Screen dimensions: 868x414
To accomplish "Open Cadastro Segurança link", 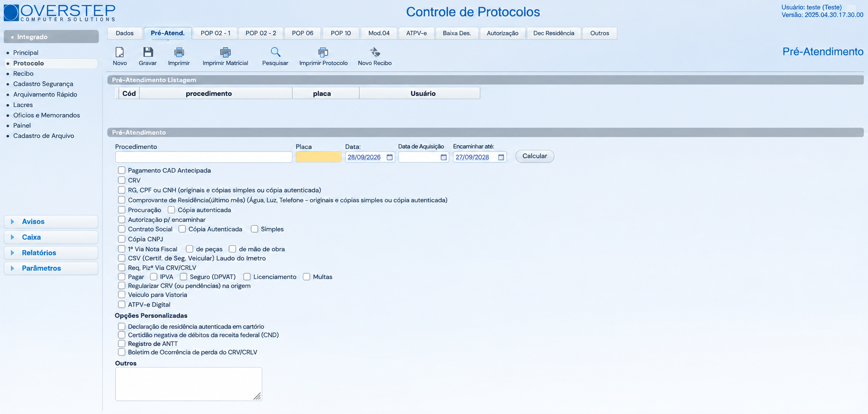I will click(43, 84).
